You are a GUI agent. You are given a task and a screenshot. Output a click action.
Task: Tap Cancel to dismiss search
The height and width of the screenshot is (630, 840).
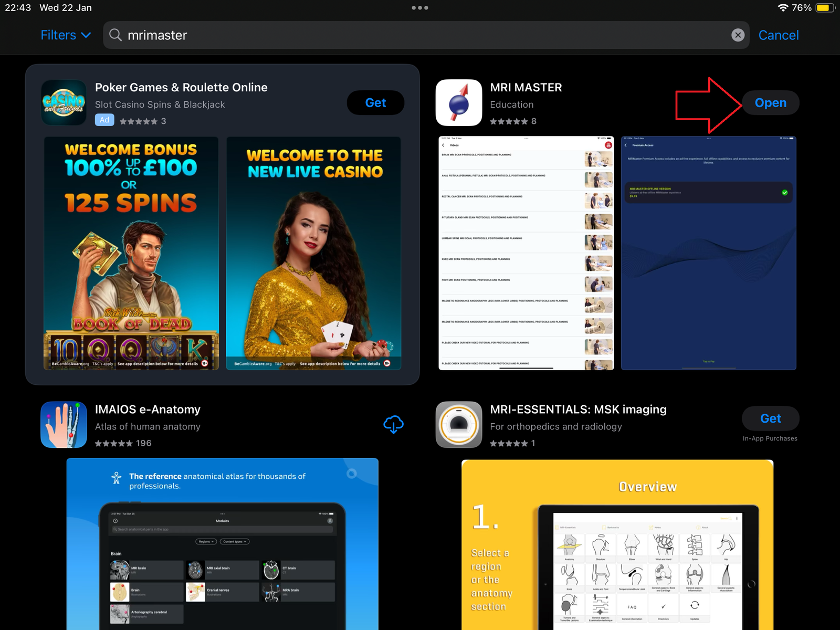[779, 35]
